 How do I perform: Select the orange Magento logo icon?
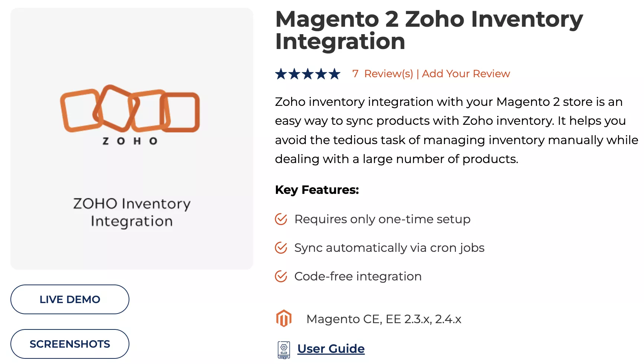(x=284, y=318)
